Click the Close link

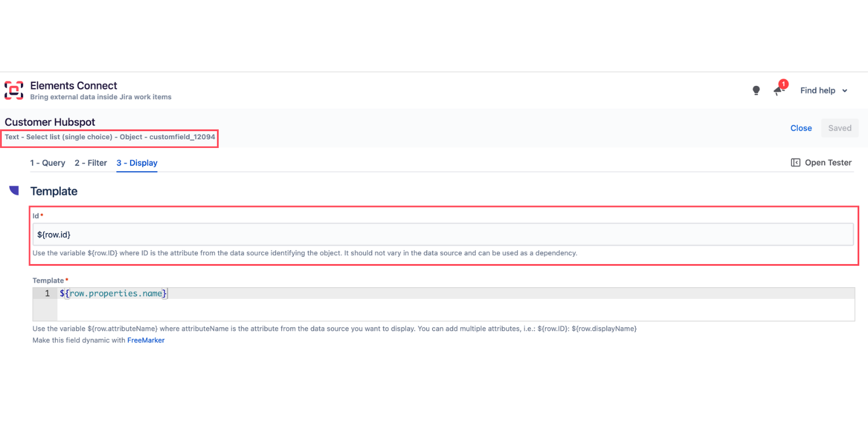pyautogui.click(x=801, y=128)
